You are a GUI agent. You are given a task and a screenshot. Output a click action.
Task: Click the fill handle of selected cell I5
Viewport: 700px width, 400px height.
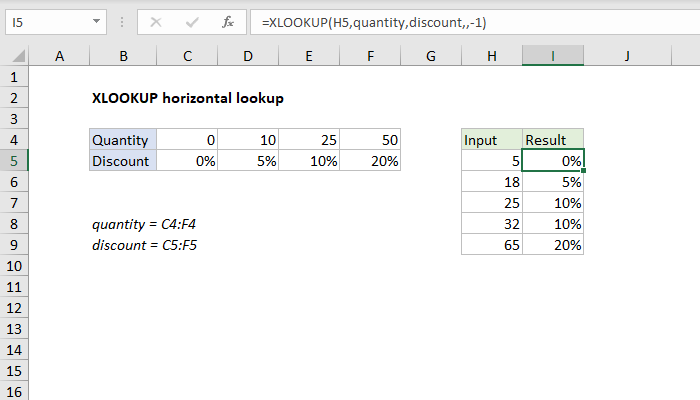pos(583,171)
